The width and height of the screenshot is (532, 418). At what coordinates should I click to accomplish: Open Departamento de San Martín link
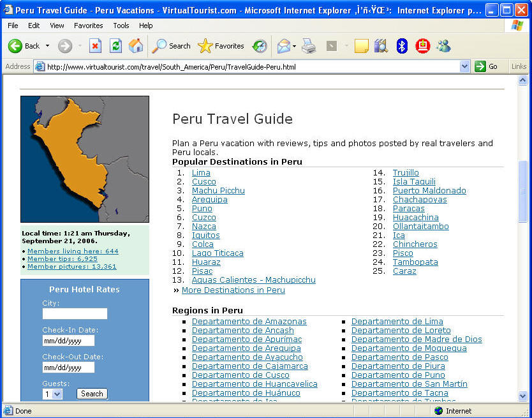(x=409, y=384)
